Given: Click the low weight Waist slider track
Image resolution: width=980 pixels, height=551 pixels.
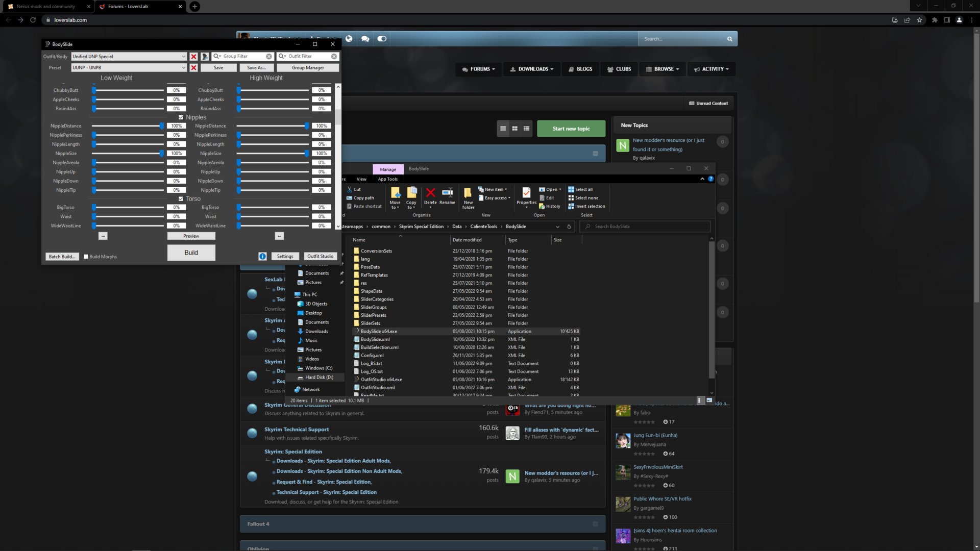Looking at the screenshot, I should coord(129,217).
